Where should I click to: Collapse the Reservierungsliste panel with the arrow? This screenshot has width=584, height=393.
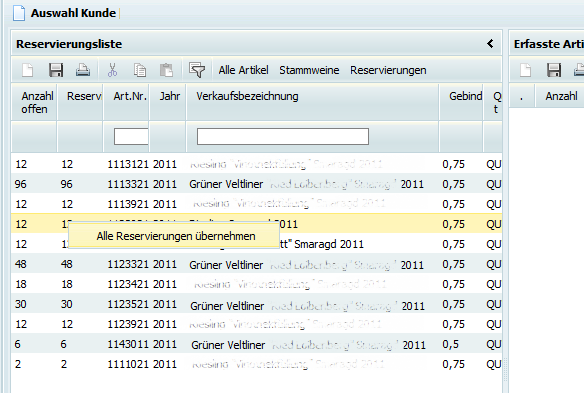tap(490, 44)
